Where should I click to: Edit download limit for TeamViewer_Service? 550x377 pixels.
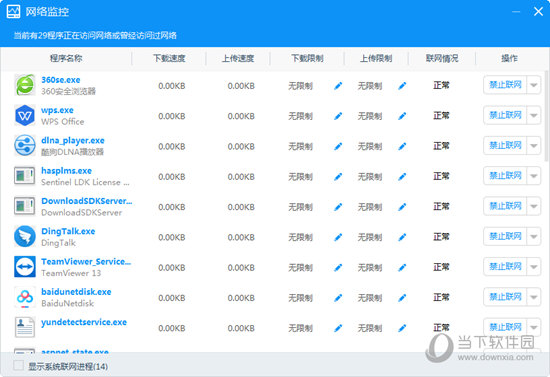[x=338, y=268]
